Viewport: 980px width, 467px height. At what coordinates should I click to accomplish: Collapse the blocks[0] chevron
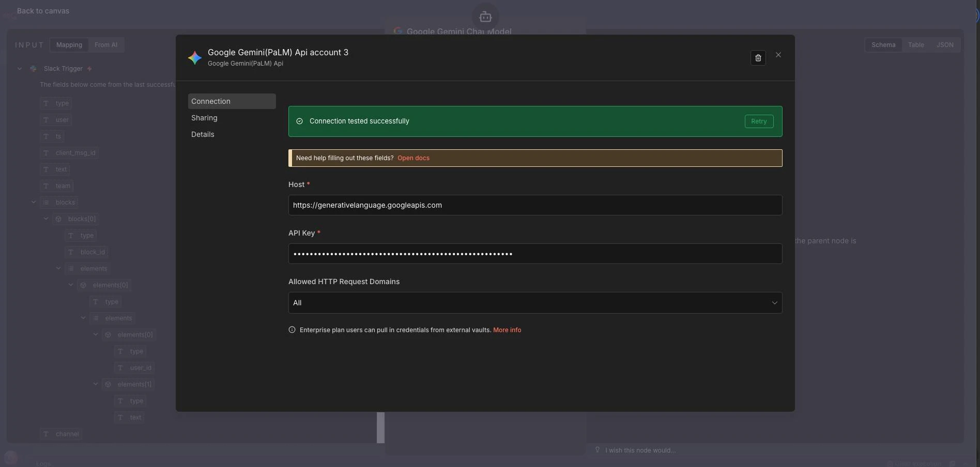tap(46, 219)
